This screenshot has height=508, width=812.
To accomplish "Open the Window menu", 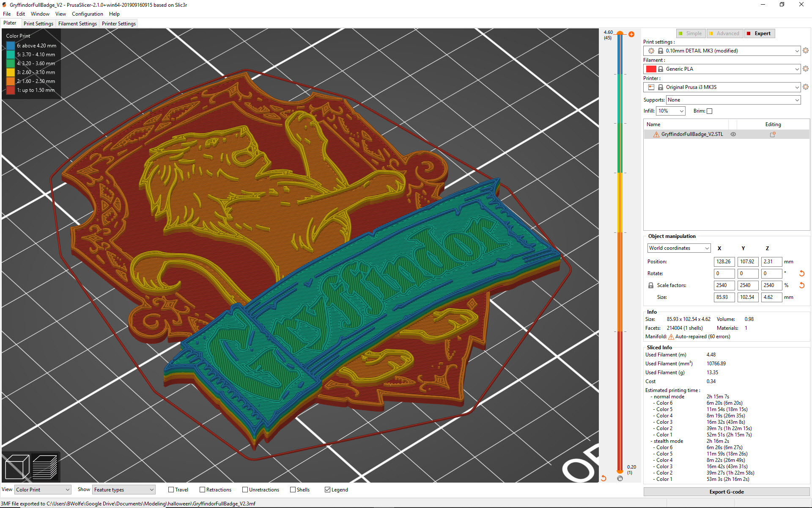I will [x=40, y=14].
